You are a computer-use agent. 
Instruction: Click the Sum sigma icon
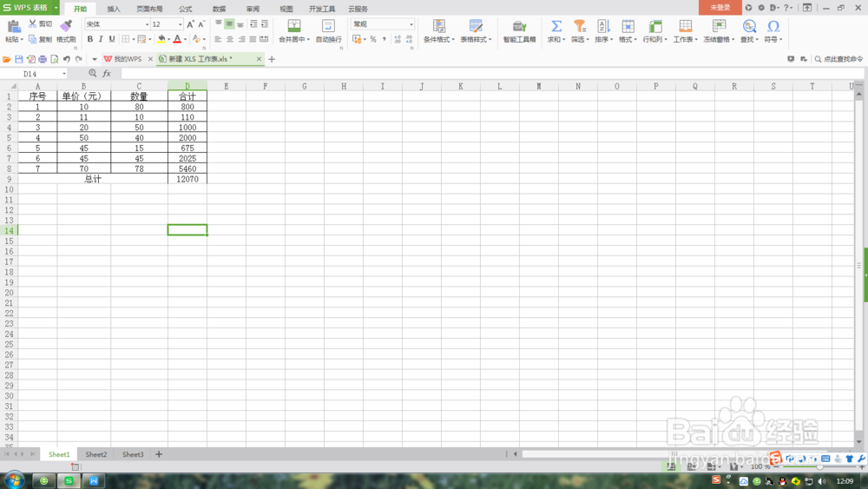tap(556, 26)
